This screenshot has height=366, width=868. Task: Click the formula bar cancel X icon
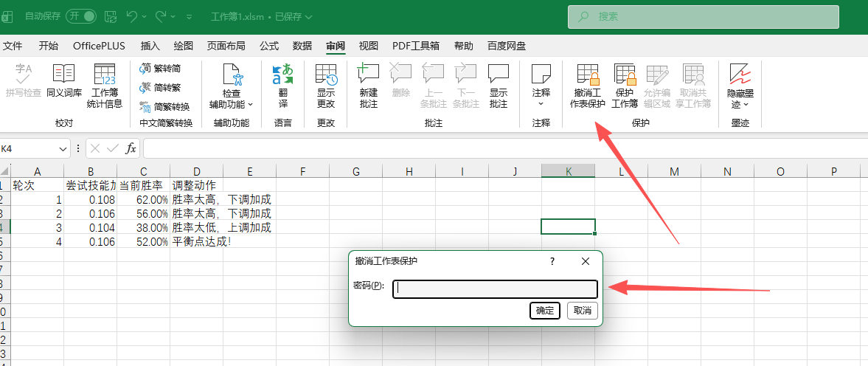pyautogui.click(x=95, y=148)
